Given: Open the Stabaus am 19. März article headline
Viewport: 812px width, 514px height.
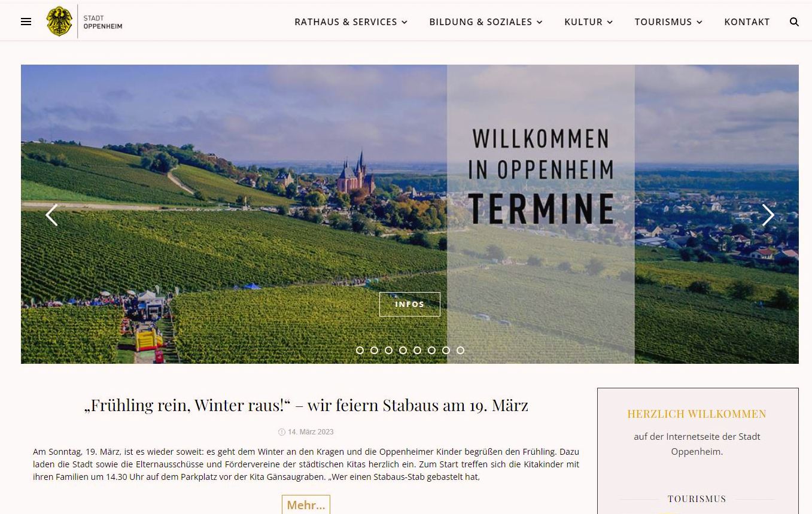Looking at the screenshot, I should pos(306,405).
